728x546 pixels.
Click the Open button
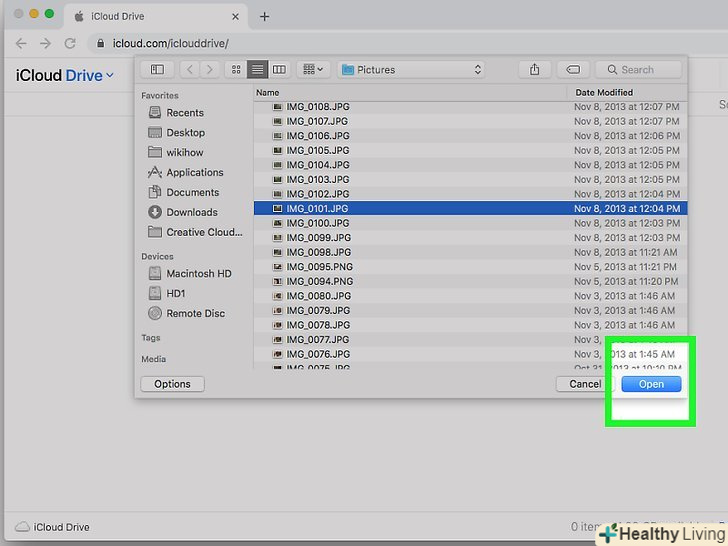[651, 384]
